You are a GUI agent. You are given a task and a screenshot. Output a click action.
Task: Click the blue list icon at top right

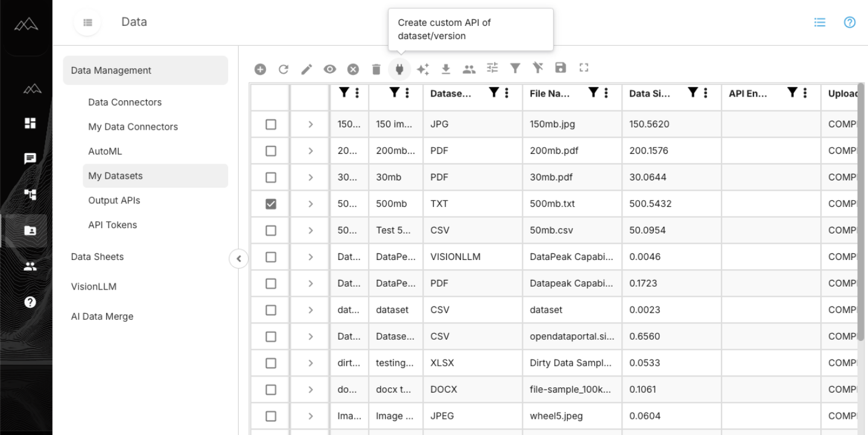[819, 22]
